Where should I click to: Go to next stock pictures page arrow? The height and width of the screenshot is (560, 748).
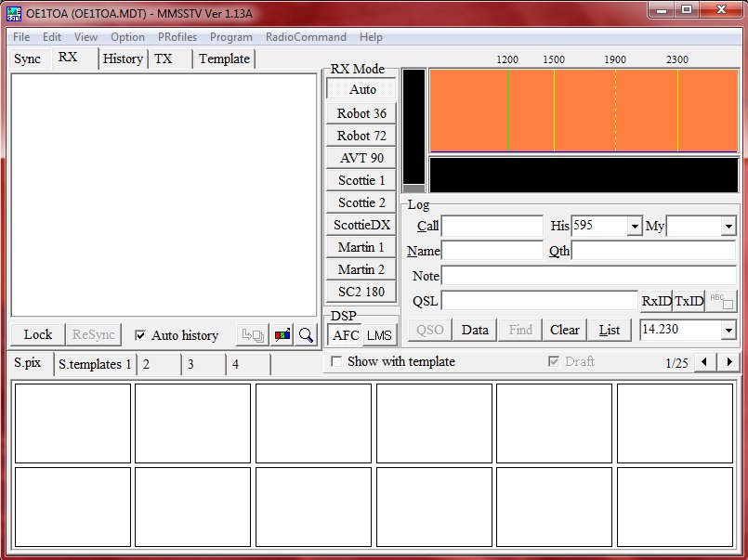(x=729, y=362)
